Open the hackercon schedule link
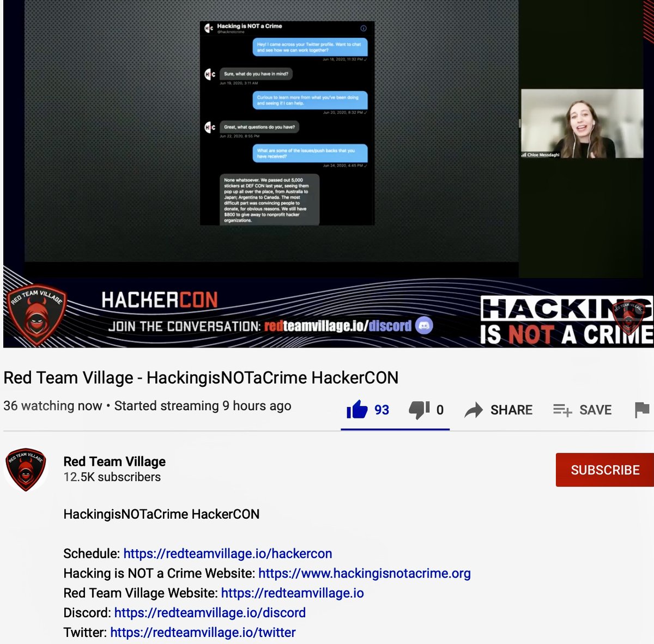The width and height of the screenshot is (654, 644). click(227, 554)
